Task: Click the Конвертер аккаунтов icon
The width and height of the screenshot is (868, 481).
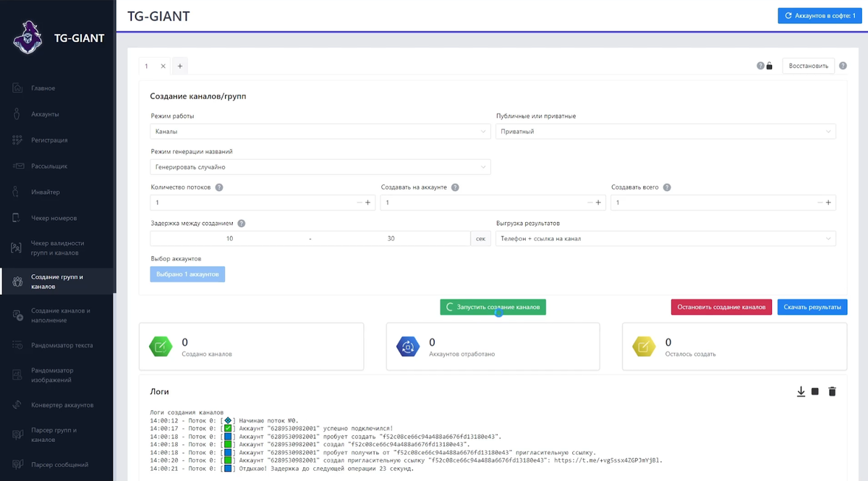Action: [17, 405]
